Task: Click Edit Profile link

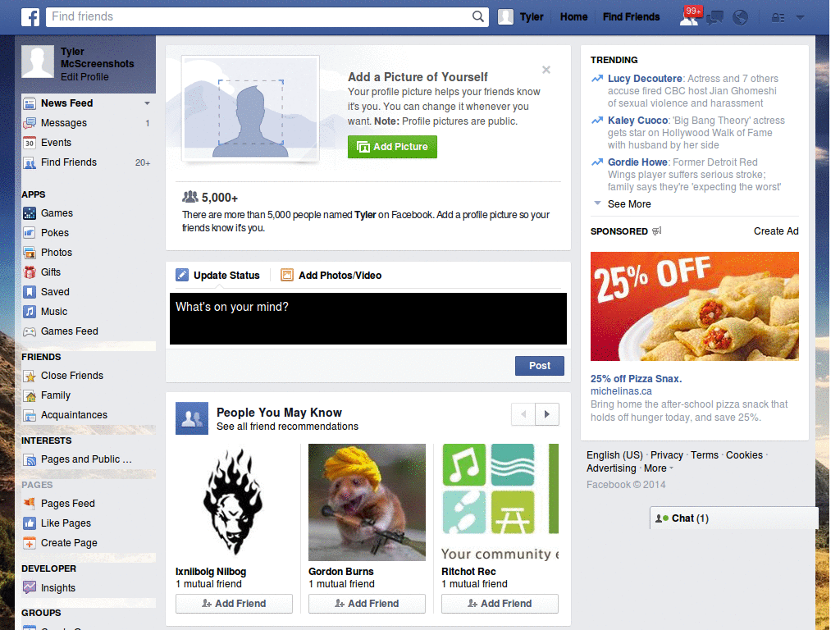Action: pos(84,77)
